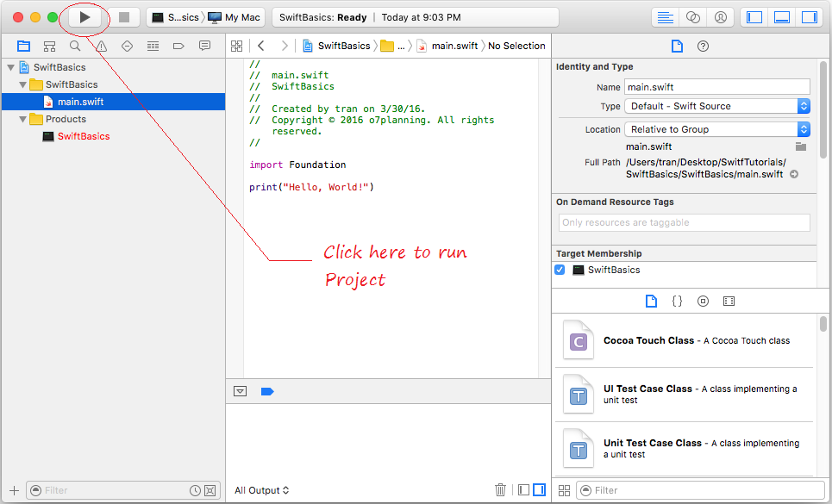832x504 pixels.
Task: Toggle breakpoints activation in debug bar
Action: (x=267, y=392)
